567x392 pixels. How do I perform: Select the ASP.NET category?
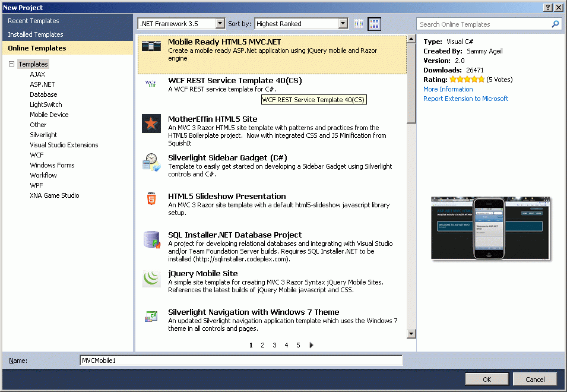click(x=42, y=84)
